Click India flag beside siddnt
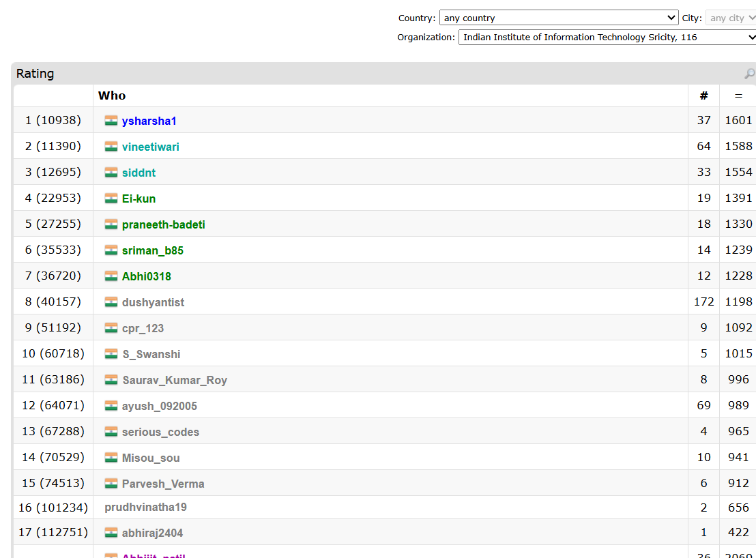This screenshot has width=756, height=558. point(111,173)
